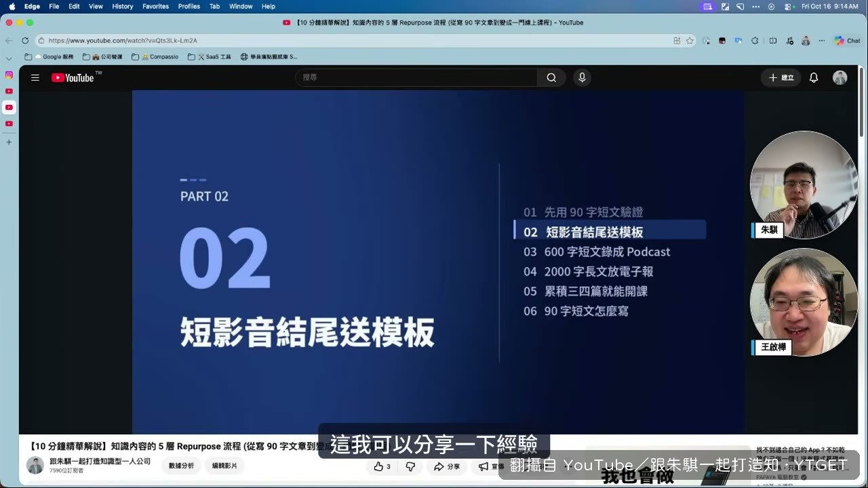The width and height of the screenshot is (868, 488).
Task: Open Copilot Chat in the Edge toolbar
Action: (x=847, y=41)
